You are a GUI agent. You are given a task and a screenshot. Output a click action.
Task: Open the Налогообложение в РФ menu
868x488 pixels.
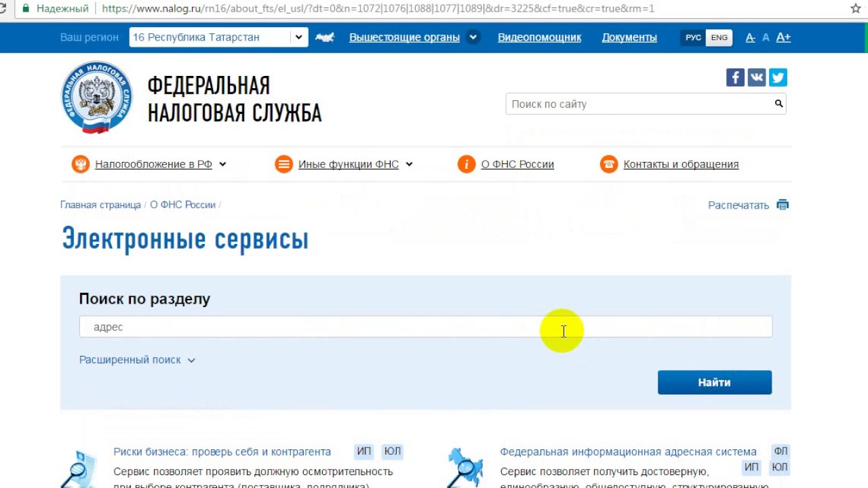153,164
